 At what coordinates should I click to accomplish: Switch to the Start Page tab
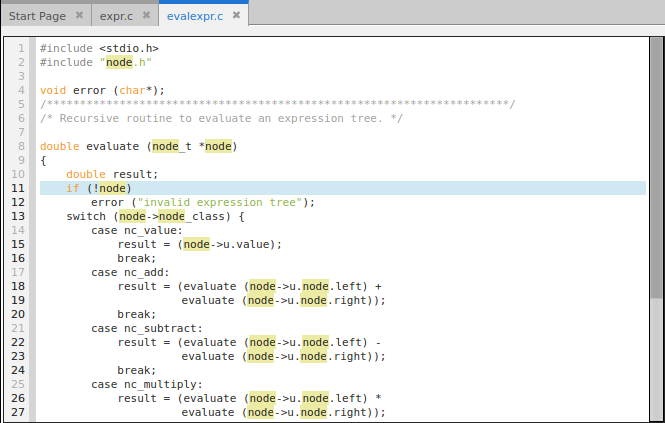(39, 17)
